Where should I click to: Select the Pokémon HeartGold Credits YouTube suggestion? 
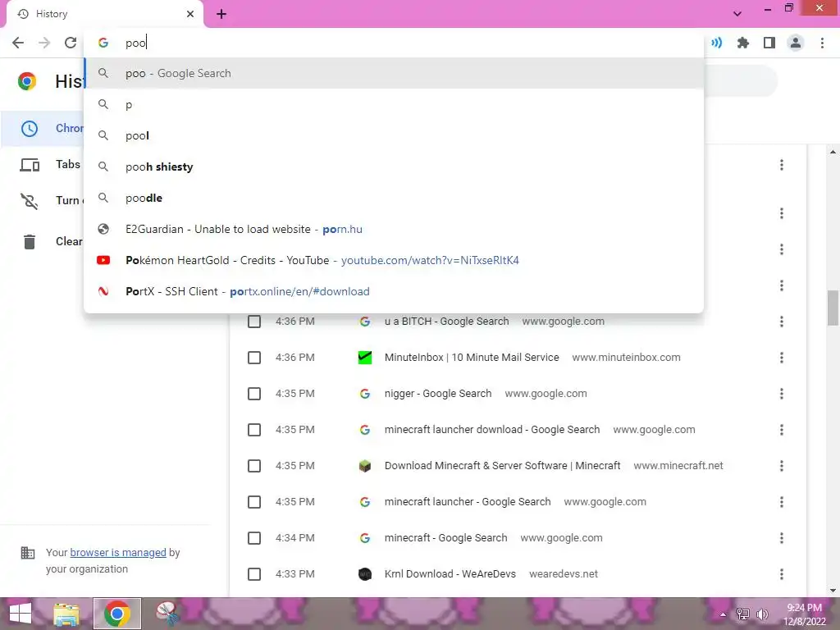tap(394, 260)
